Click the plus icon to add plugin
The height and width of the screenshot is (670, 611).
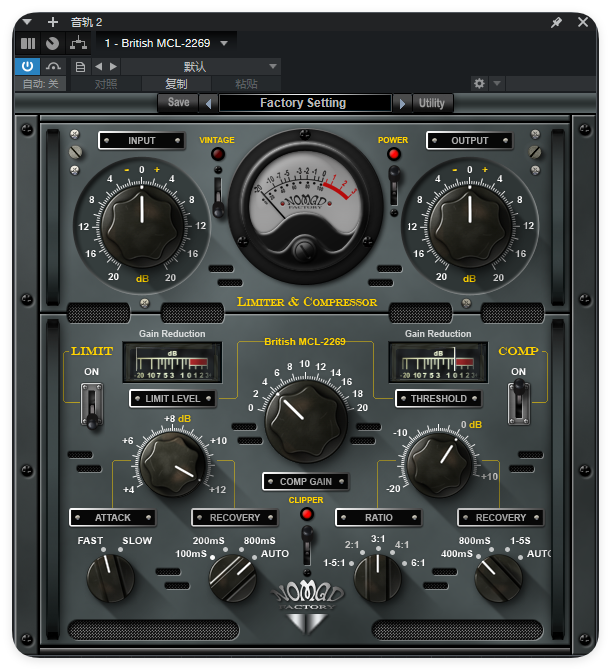pos(53,22)
